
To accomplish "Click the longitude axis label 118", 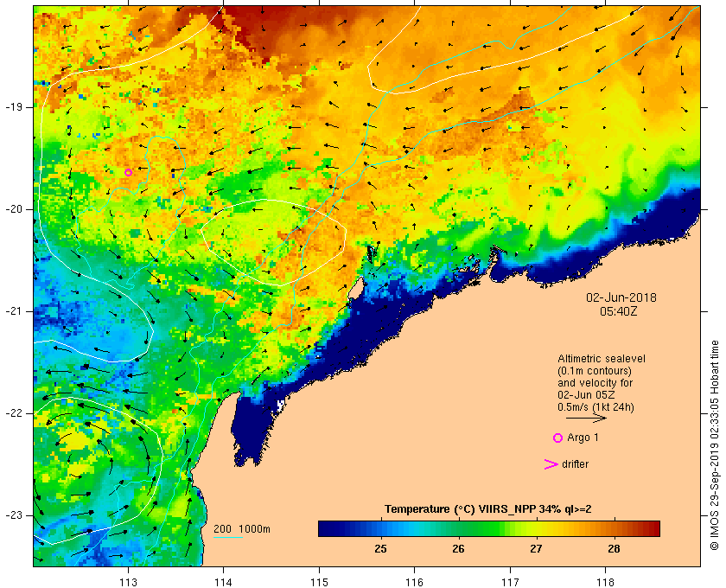I will (606, 583).
